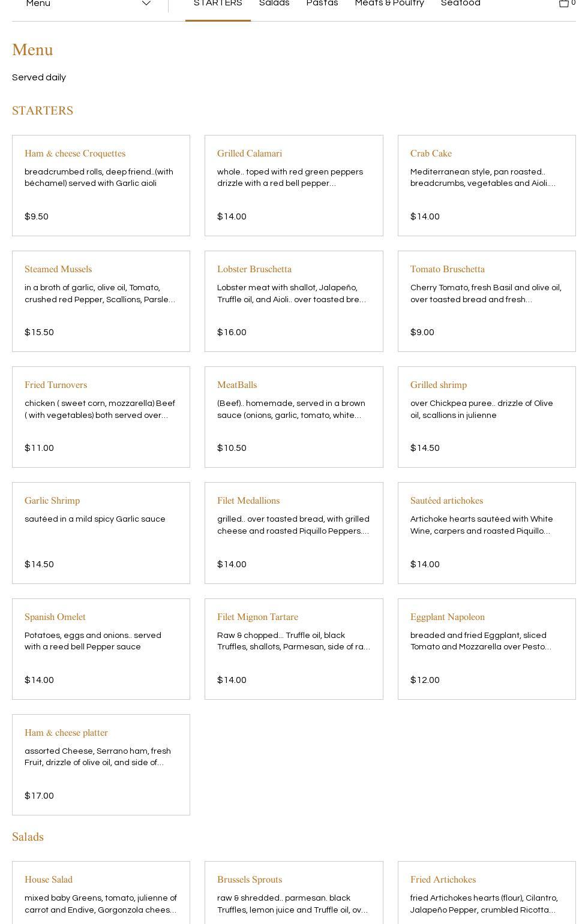Jump to the Seafood tab

click(460, 4)
